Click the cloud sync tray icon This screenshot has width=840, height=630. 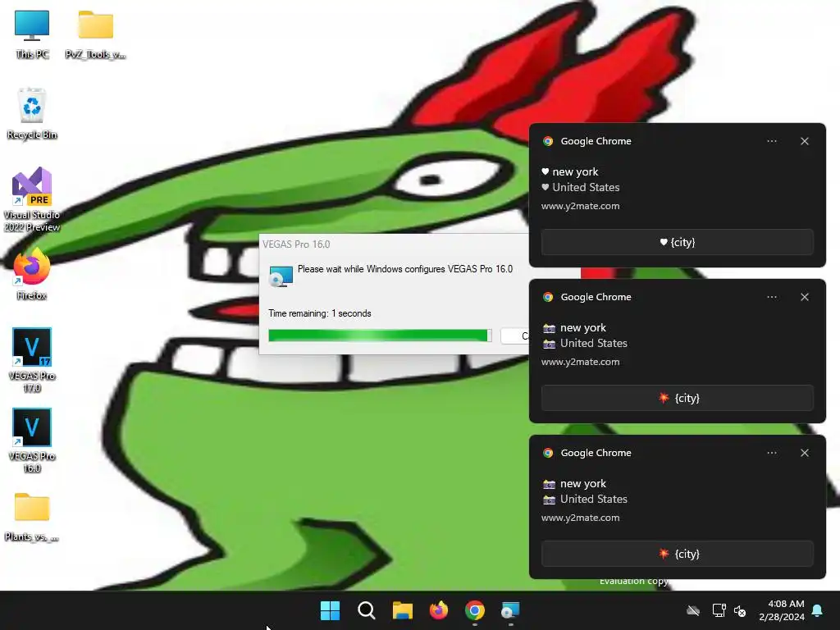[693, 610]
